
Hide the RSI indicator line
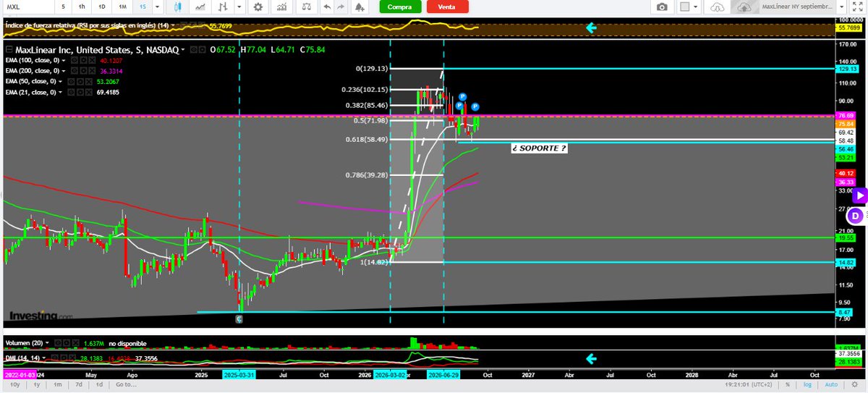coord(183,25)
